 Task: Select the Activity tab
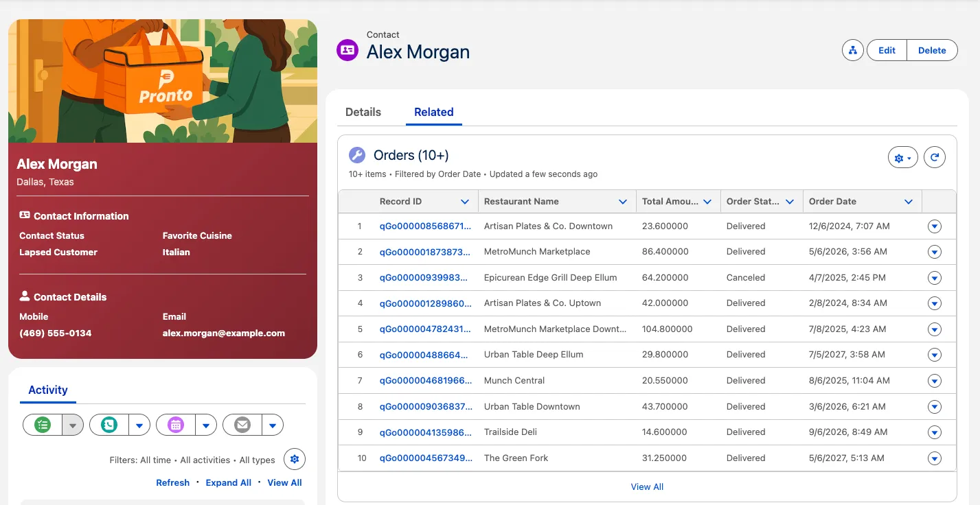48,390
